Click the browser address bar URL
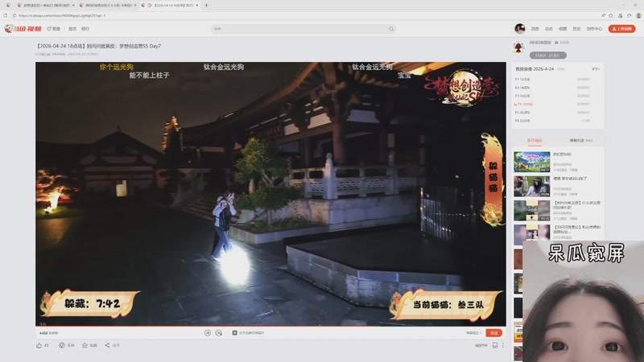Viewport: 644px width, 362px height. [x=62, y=15]
